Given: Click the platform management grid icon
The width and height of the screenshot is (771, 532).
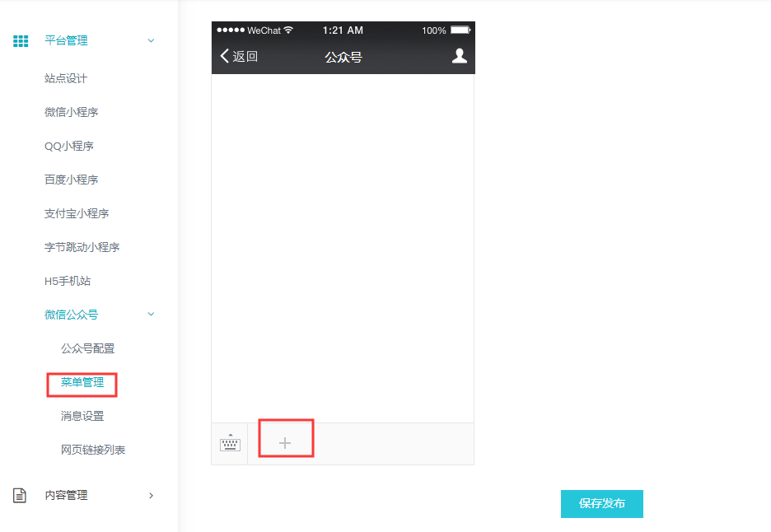Looking at the screenshot, I should point(21,41).
